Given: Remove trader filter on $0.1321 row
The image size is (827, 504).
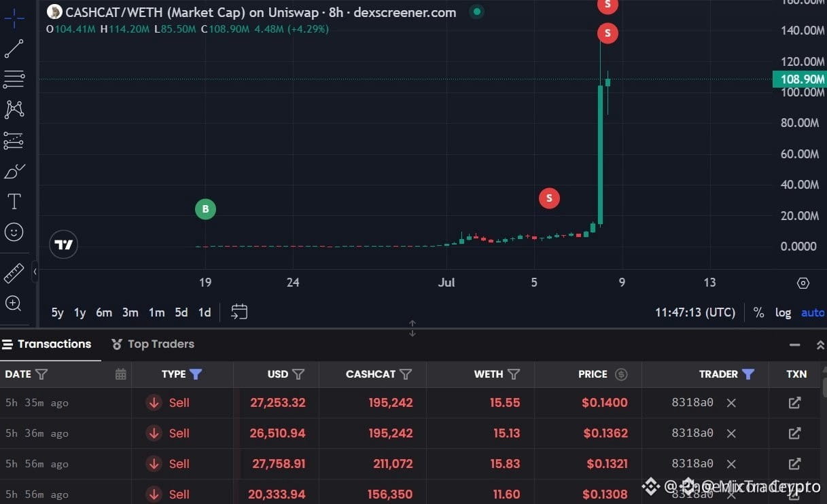Looking at the screenshot, I should 731,464.
